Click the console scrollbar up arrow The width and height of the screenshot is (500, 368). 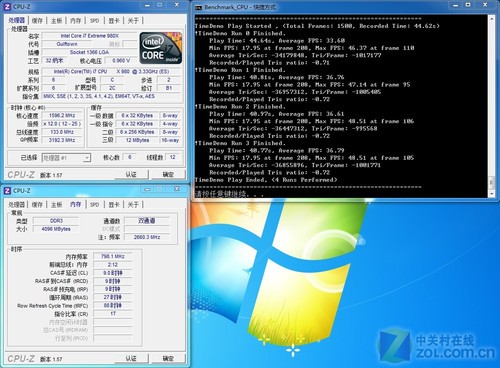click(x=491, y=18)
